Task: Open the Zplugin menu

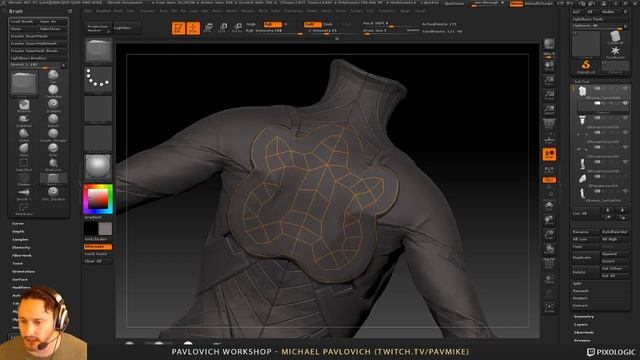Action: (405, 11)
